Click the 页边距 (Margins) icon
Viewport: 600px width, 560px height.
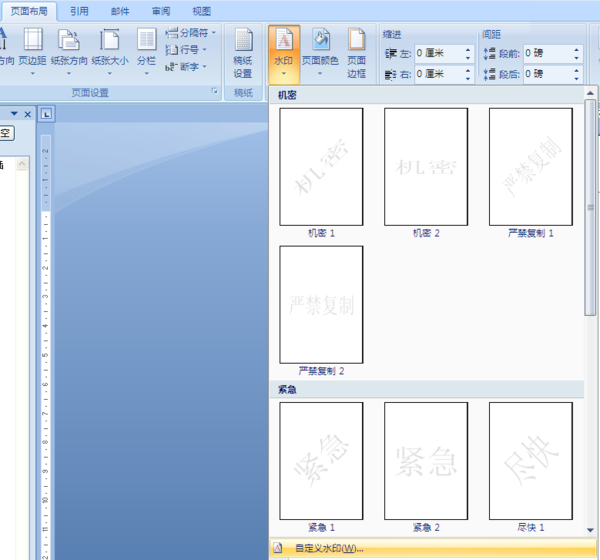pos(32,47)
